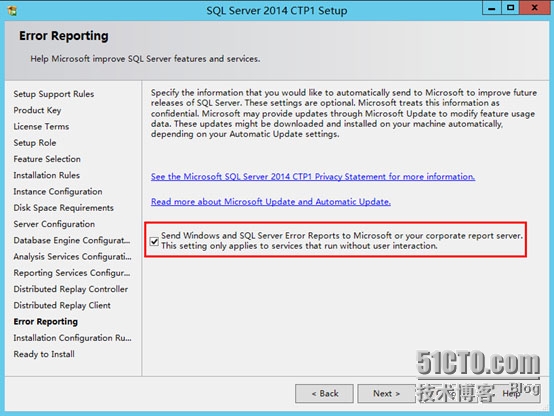Select Setup Role step
554x416 pixels.
(35, 143)
